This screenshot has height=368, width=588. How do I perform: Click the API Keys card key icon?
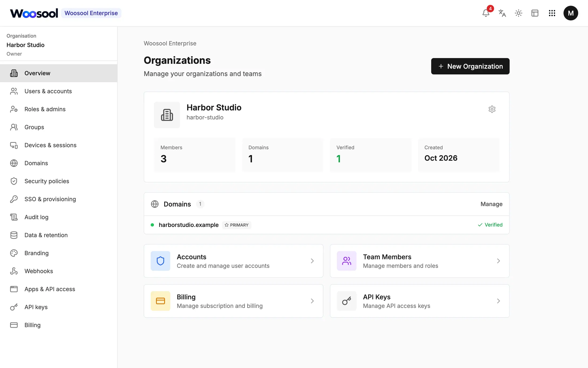coord(347,301)
